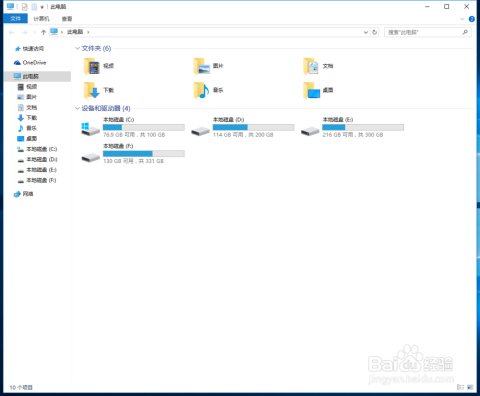Viewport: 480px width, 396px height.
Task: Expand the ribbon using the chevron
Action: tap(462, 19)
